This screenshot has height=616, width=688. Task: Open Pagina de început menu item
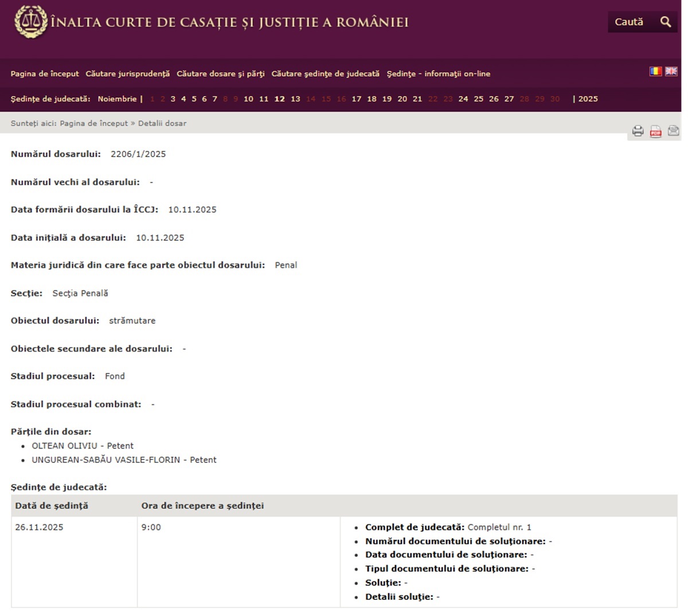coord(45,73)
